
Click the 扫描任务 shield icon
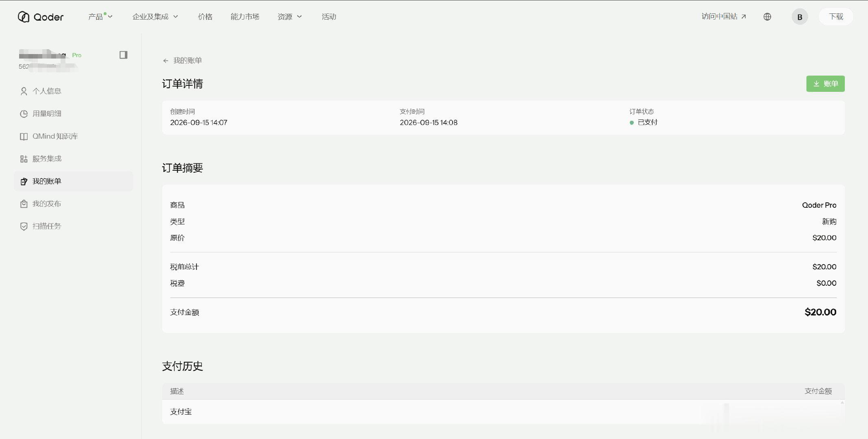click(24, 226)
